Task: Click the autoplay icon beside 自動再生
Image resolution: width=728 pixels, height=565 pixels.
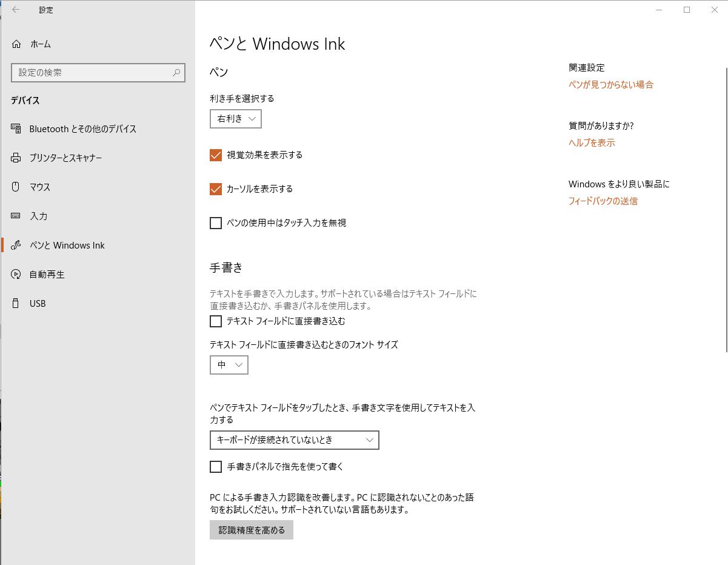Action: [x=16, y=274]
